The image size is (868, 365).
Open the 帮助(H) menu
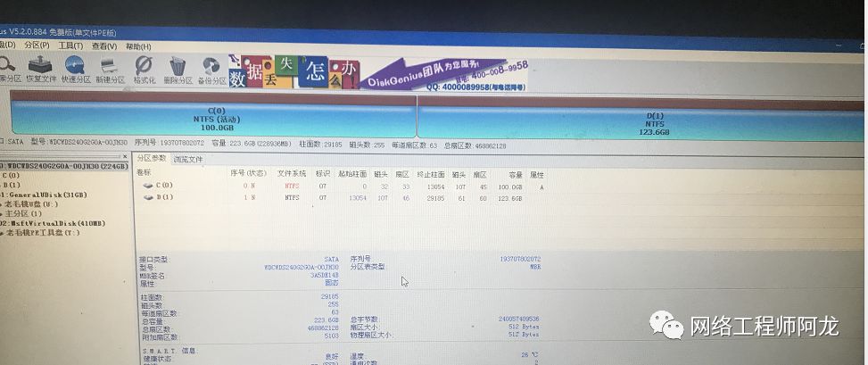138,46
